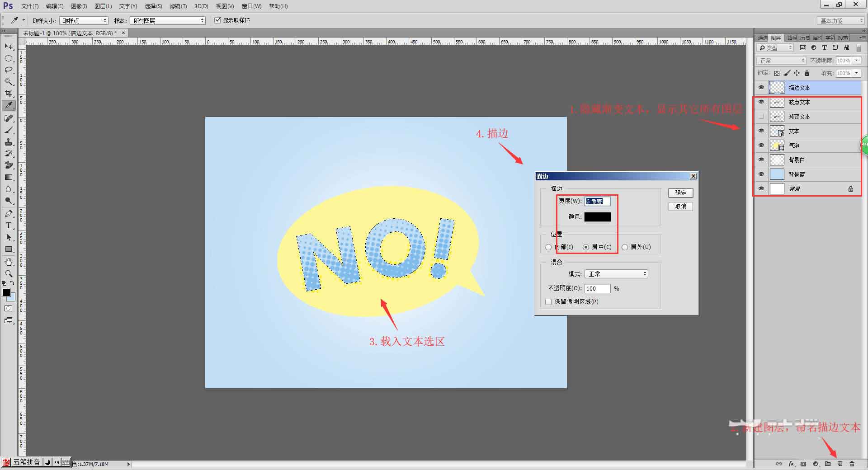Select the Rectangle shape tool
The width and height of the screenshot is (868, 470).
tap(9, 249)
